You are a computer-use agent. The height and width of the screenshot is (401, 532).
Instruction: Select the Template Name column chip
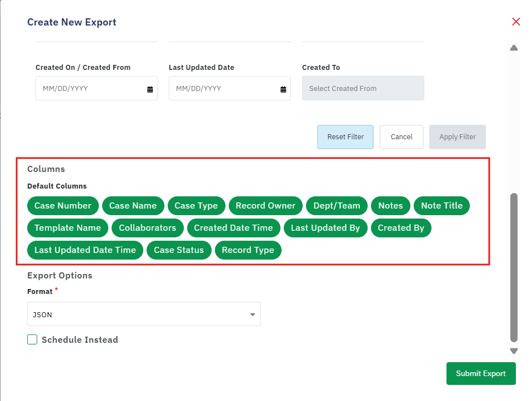click(68, 228)
